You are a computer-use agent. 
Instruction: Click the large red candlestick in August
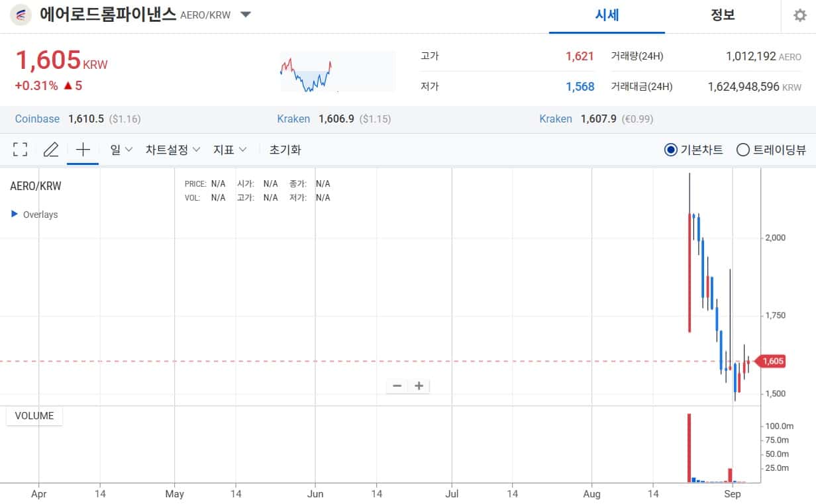pos(689,272)
